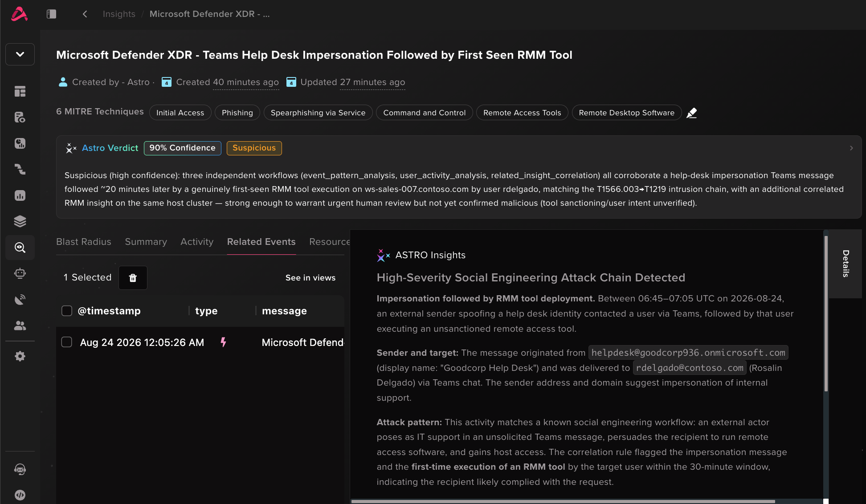Click the app logo in top-left corner
Screen dimensions: 866x504
(x=19, y=14)
